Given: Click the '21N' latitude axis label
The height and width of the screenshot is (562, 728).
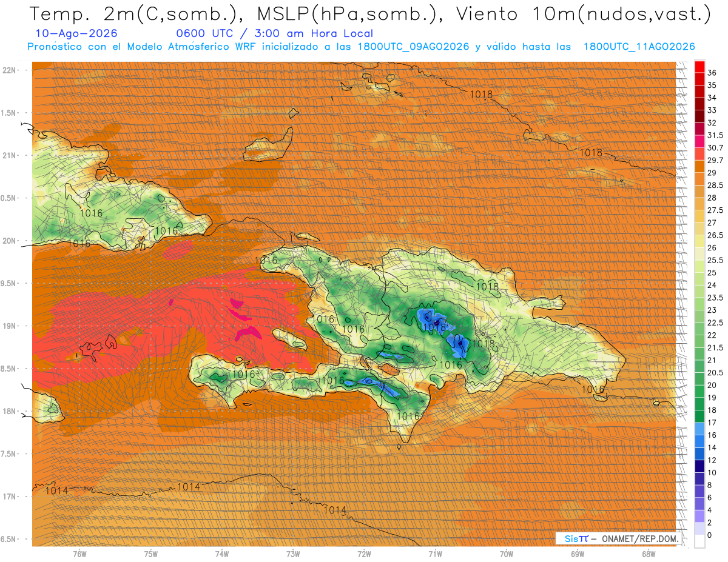Looking at the screenshot, I should 9,155.
